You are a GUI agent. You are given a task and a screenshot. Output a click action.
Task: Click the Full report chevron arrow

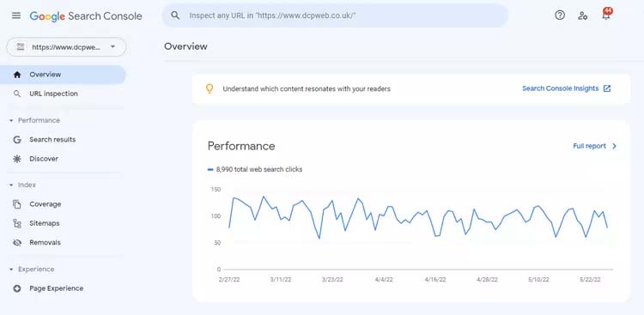(x=614, y=146)
